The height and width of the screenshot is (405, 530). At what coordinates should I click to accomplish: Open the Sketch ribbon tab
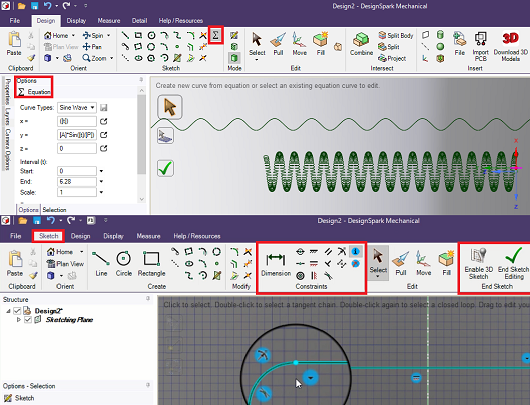point(48,236)
